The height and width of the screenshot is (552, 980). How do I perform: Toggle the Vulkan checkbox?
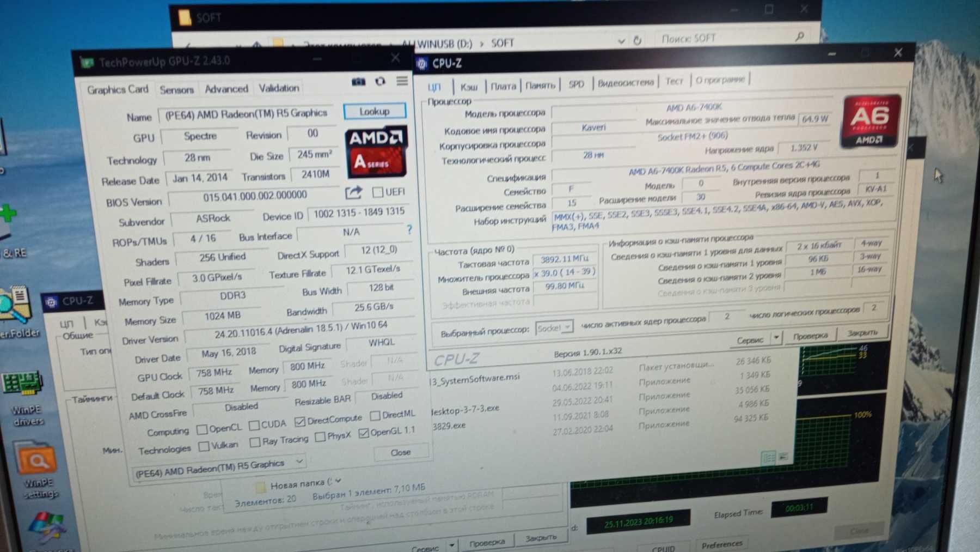click(204, 446)
